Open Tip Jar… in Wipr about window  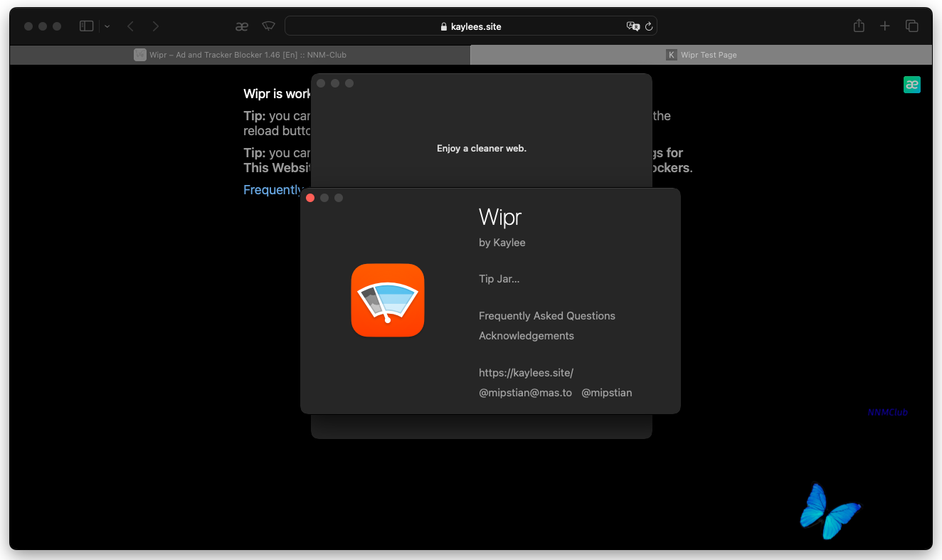499,279
